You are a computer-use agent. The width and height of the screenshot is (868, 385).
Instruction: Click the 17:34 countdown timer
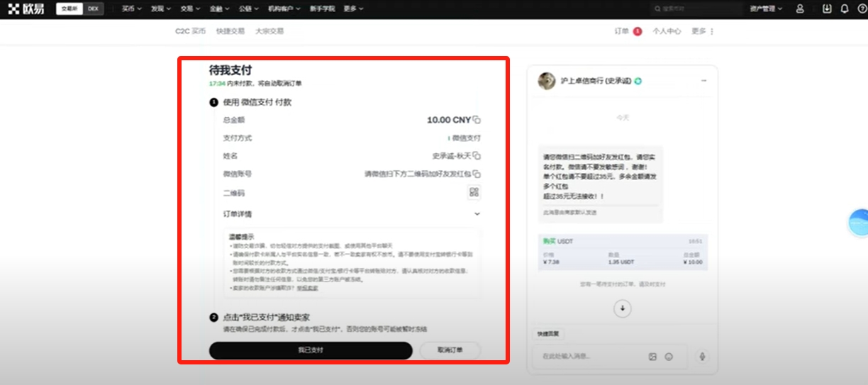pyautogui.click(x=217, y=83)
